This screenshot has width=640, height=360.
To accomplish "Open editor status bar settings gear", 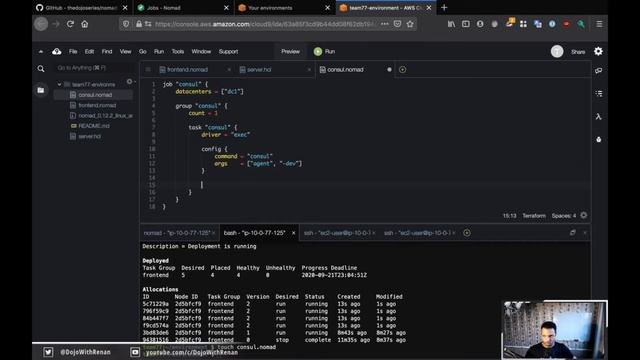I will (x=584, y=215).
